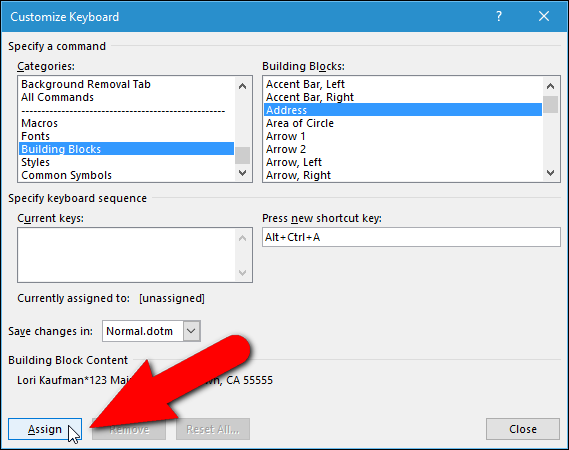Select Normal.dotm combo box
This screenshot has width=569, height=450.
[151, 331]
